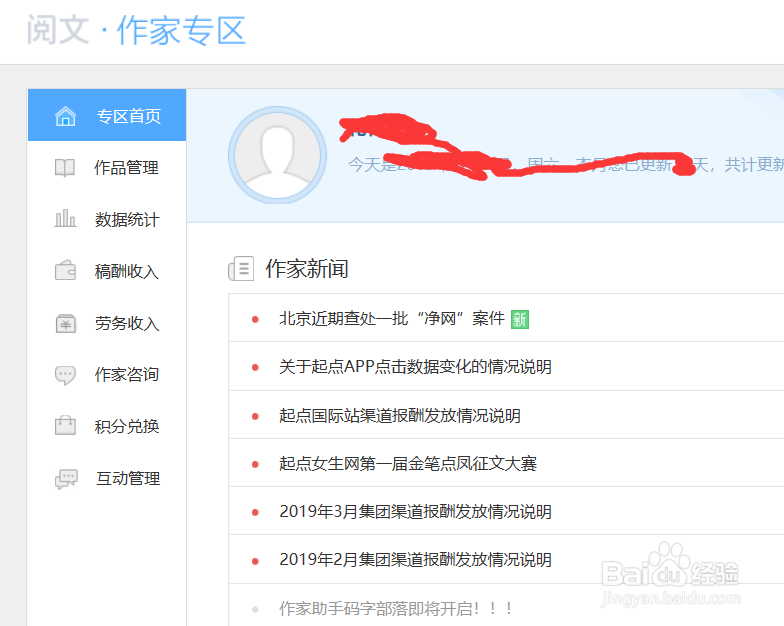Click the newspaper icon next to 作家新闻

pyautogui.click(x=241, y=268)
